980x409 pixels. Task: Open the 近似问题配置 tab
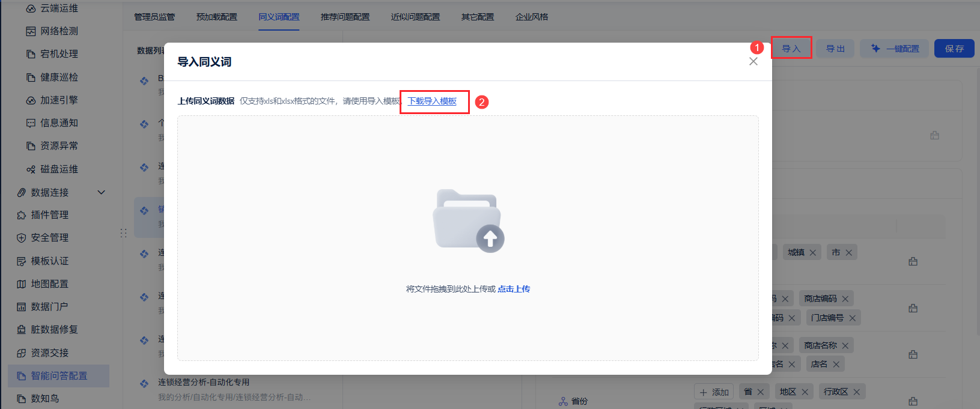point(416,17)
